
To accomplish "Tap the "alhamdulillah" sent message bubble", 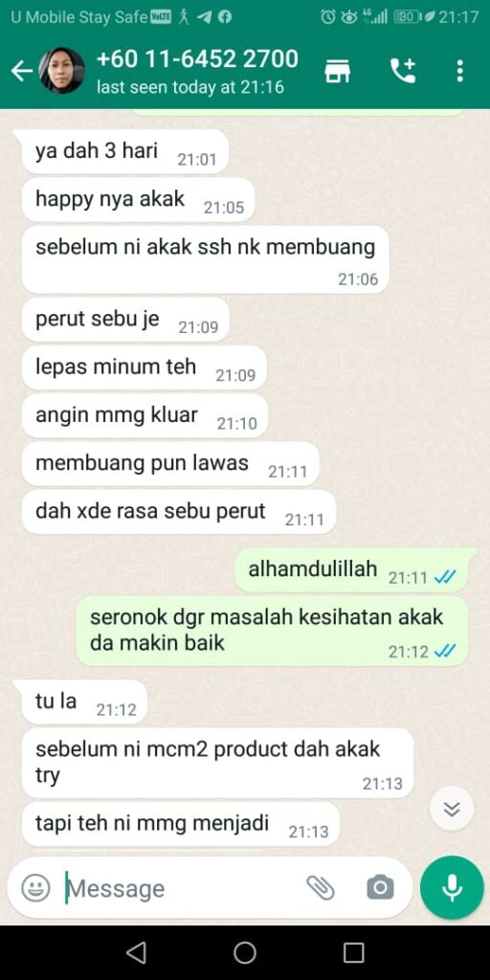I will point(352,570).
